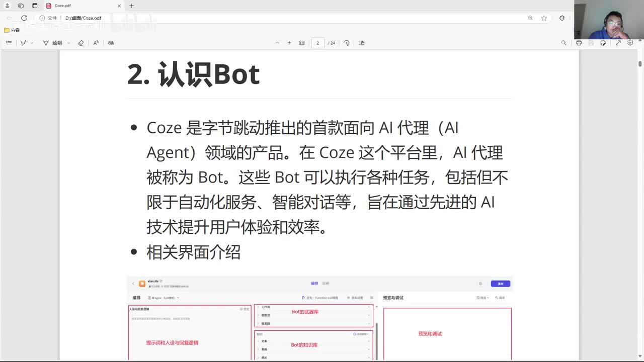Click the red label 提示词和人设与回复逻辑

[172, 343]
